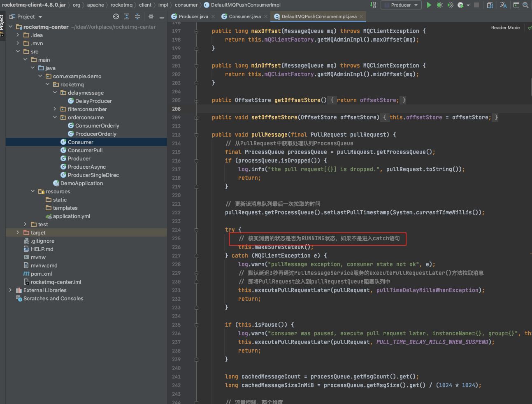
Task: Fold the try block at line 224
Action: point(197,230)
